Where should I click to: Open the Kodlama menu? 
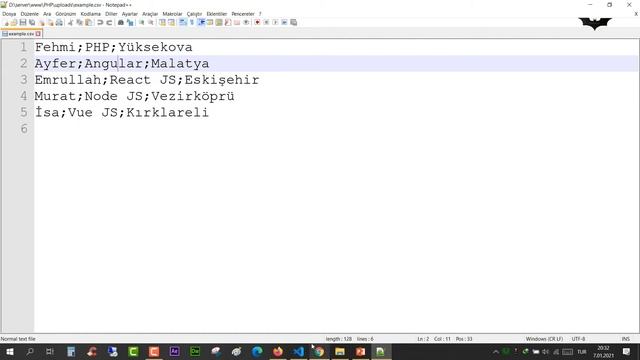click(91, 14)
